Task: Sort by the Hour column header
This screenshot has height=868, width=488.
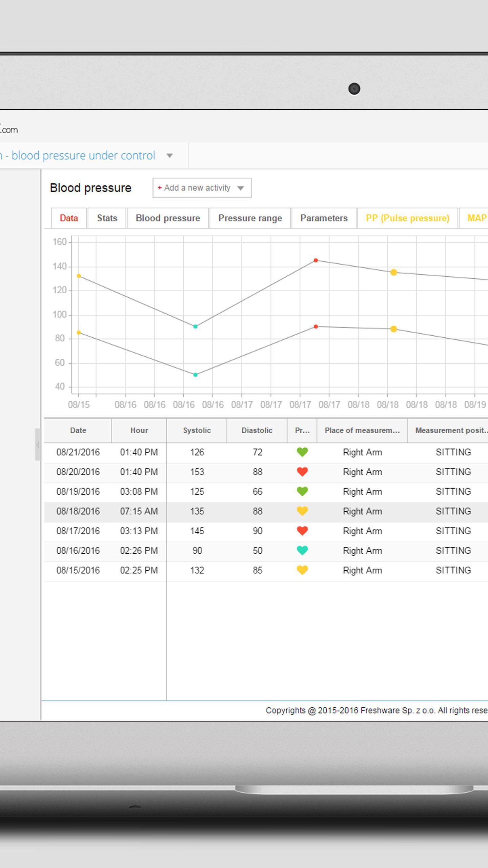Action: point(139,430)
